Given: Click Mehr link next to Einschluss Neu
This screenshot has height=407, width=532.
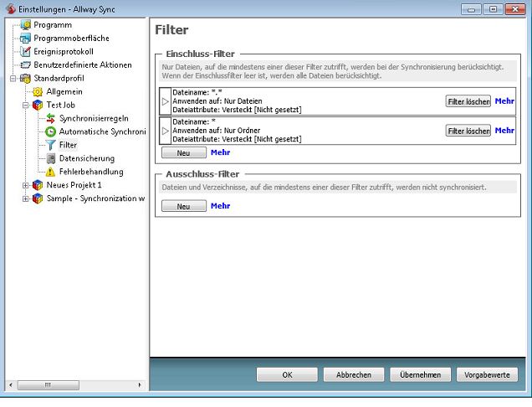Looking at the screenshot, I should [x=220, y=152].
